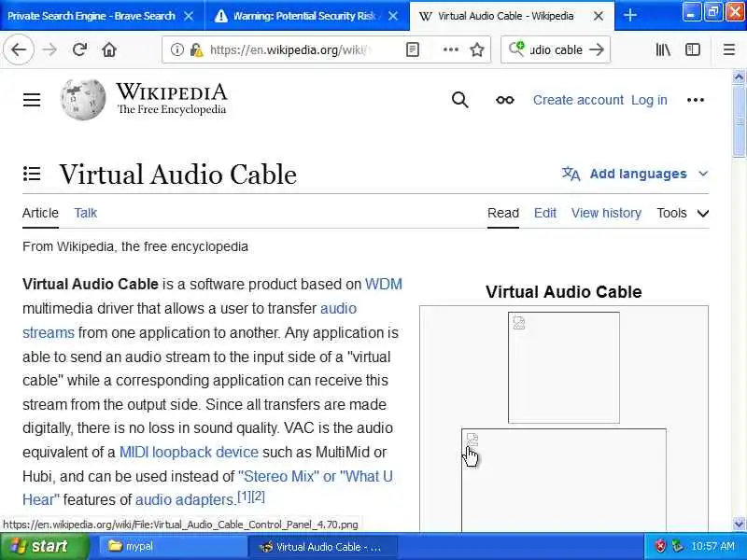Open the Article tab
Image resolution: width=747 pixels, height=560 pixels.
(x=40, y=213)
